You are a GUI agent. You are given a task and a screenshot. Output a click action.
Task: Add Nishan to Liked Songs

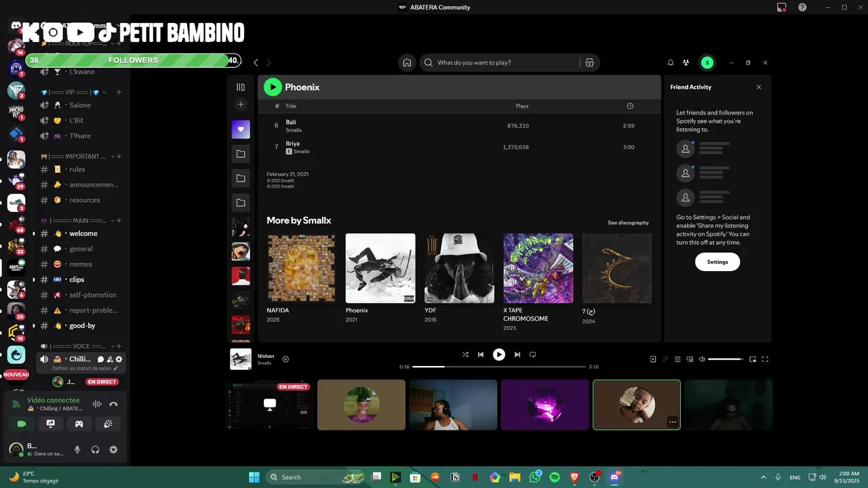(x=285, y=359)
